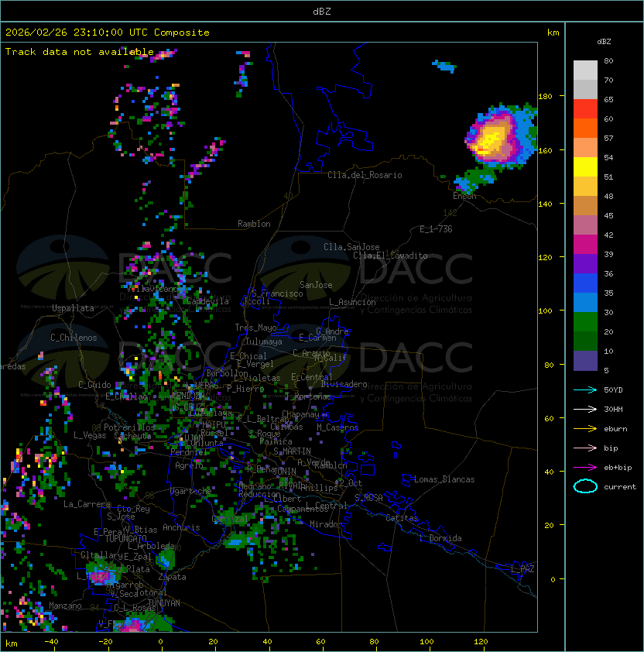Screen dimensions: 644x652
Task: Click the 'Catitas' map label
Action: pos(402,518)
